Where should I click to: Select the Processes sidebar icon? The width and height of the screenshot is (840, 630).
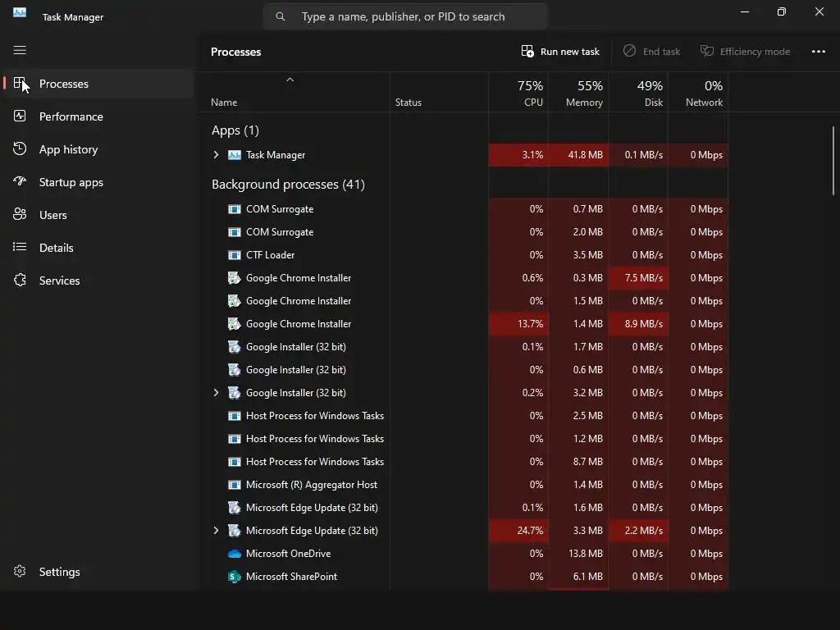pos(20,84)
